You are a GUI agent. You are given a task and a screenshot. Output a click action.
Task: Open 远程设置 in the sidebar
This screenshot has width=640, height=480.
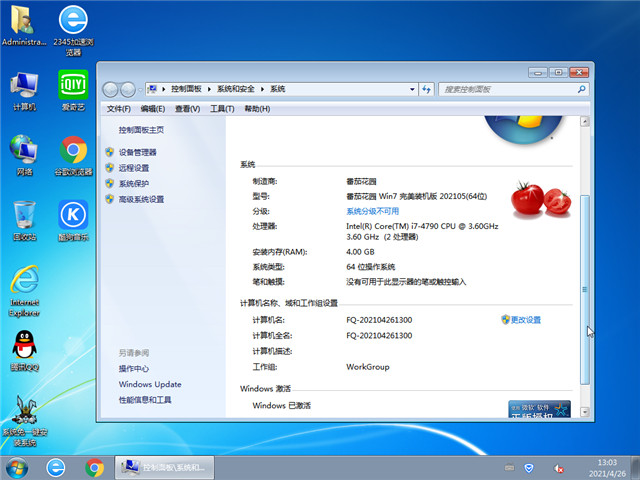[134, 168]
